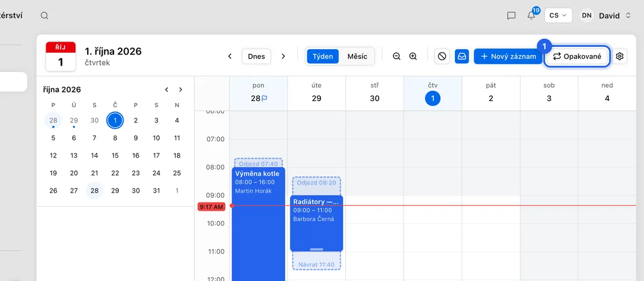Open calendar settings gear

(x=620, y=56)
